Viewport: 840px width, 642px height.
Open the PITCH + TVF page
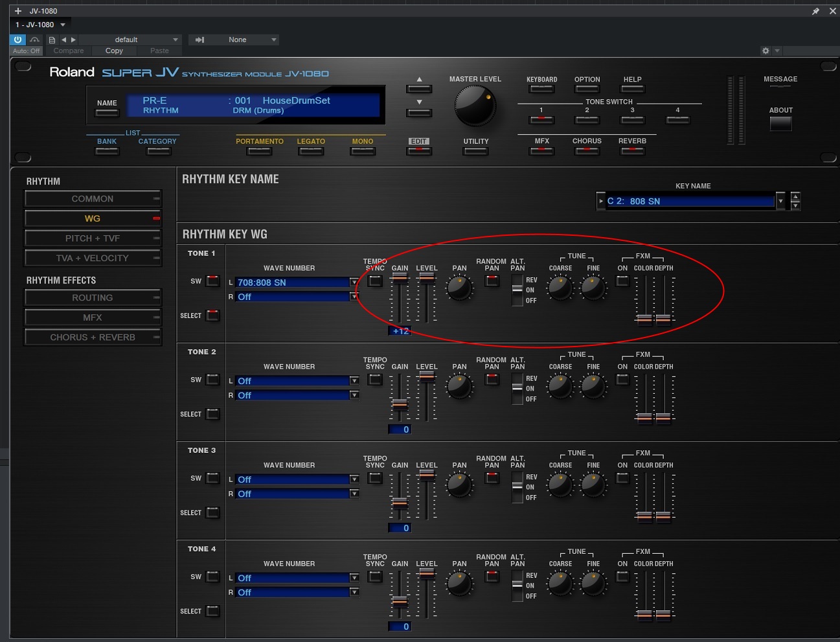point(93,238)
